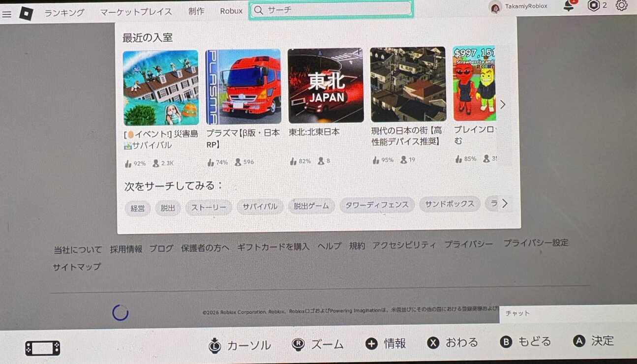Open the notifications bell icon
The height and width of the screenshot is (364, 637).
569,6
